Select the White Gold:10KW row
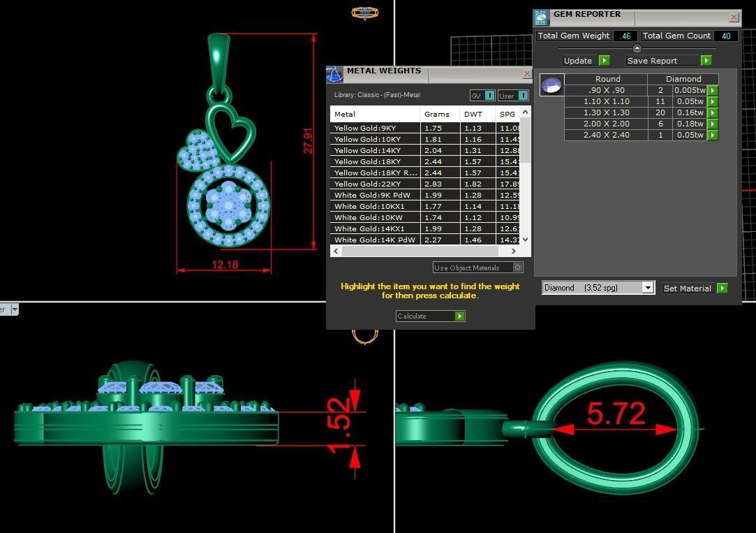 [x=424, y=217]
